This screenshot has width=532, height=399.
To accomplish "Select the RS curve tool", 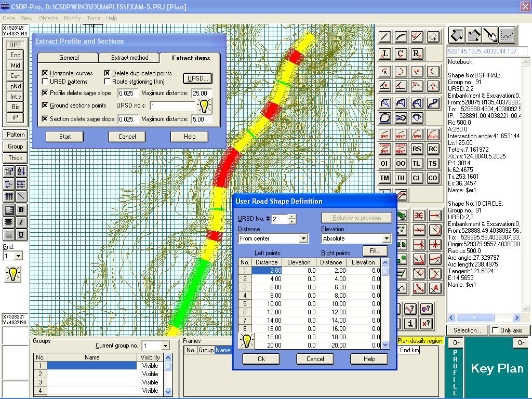I will [417, 149].
